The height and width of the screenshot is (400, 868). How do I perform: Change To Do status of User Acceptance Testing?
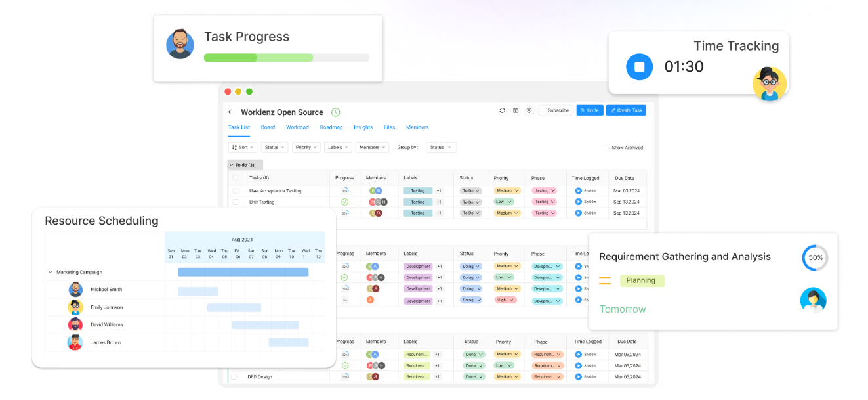coord(470,191)
